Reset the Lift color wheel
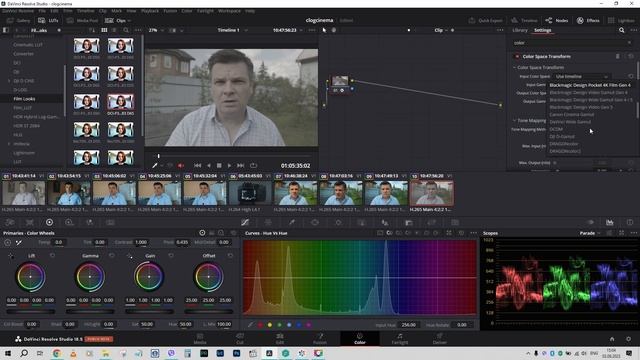The image size is (640, 360). 52,256
